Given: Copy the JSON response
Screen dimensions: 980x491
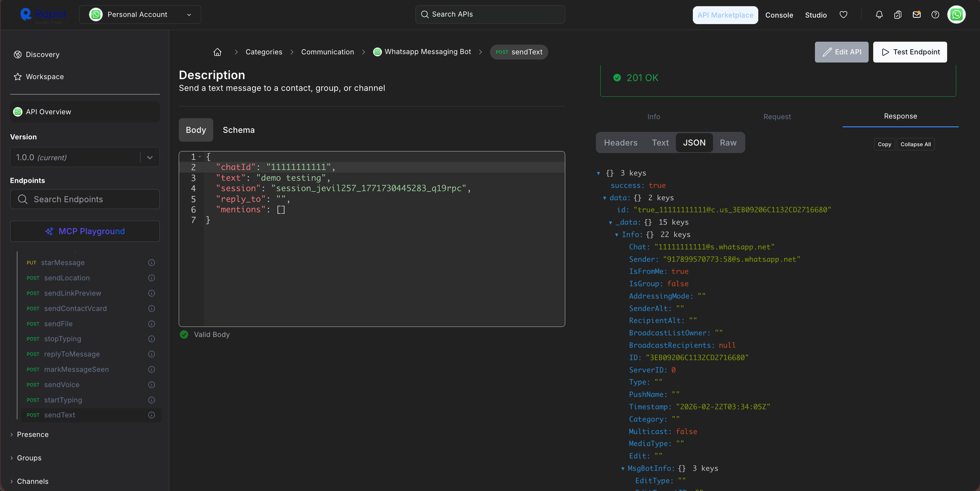Looking at the screenshot, I should tap(885, 144).
